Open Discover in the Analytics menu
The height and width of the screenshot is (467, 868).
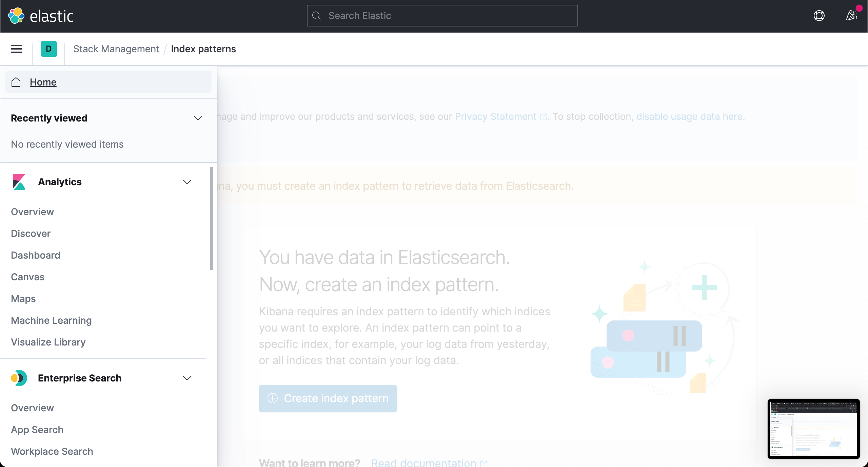coord(31,233)
